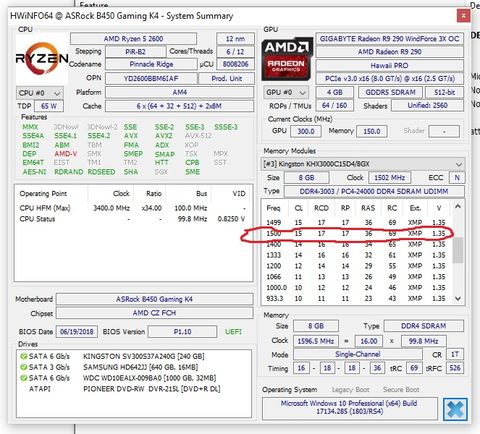Click the Ryzen CPU logo image
The image size is (480, 434).
pos(42,59)
